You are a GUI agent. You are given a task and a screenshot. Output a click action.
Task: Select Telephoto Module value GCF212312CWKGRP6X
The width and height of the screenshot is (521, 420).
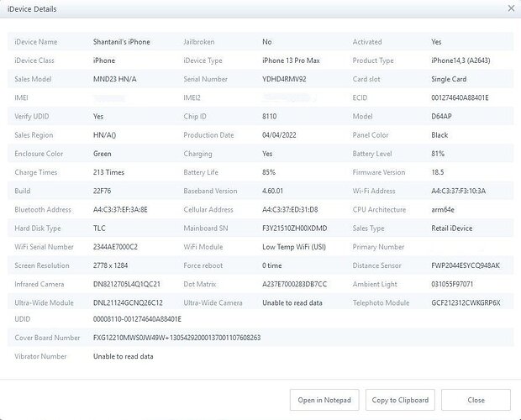[466, 302]
